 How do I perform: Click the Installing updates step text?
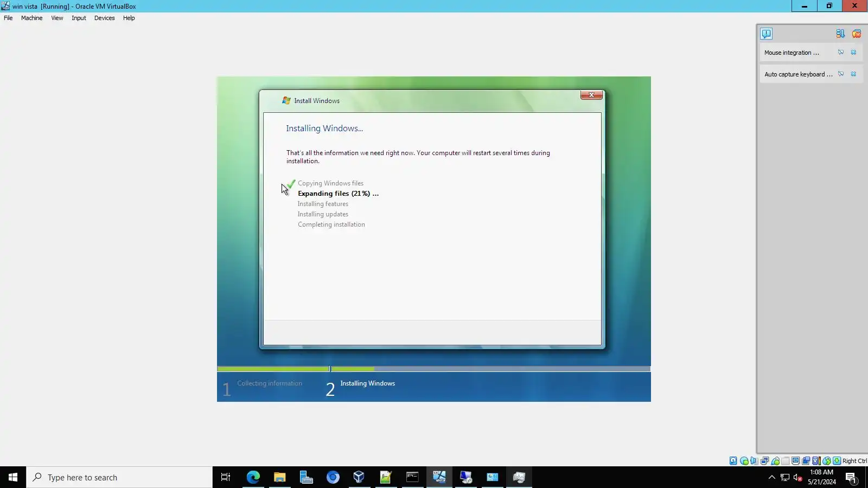[x=323, y=214]
